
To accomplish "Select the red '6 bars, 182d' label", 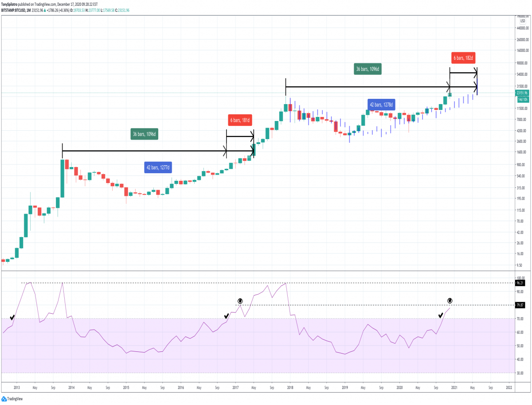I will (464, 58).
